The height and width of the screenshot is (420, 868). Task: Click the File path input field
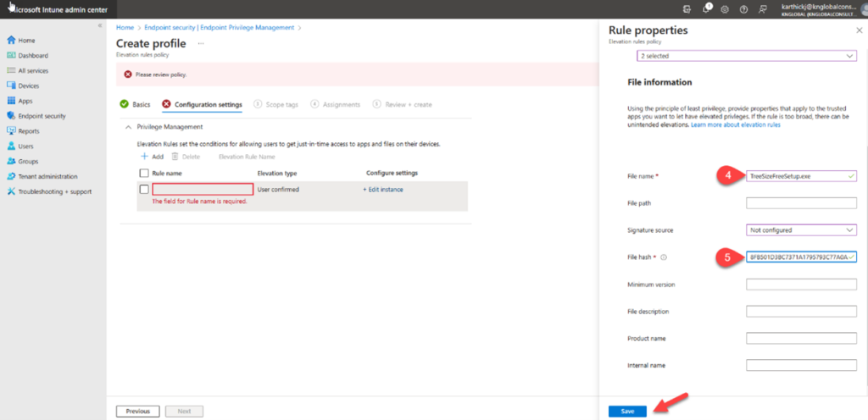tap(801, 203)
